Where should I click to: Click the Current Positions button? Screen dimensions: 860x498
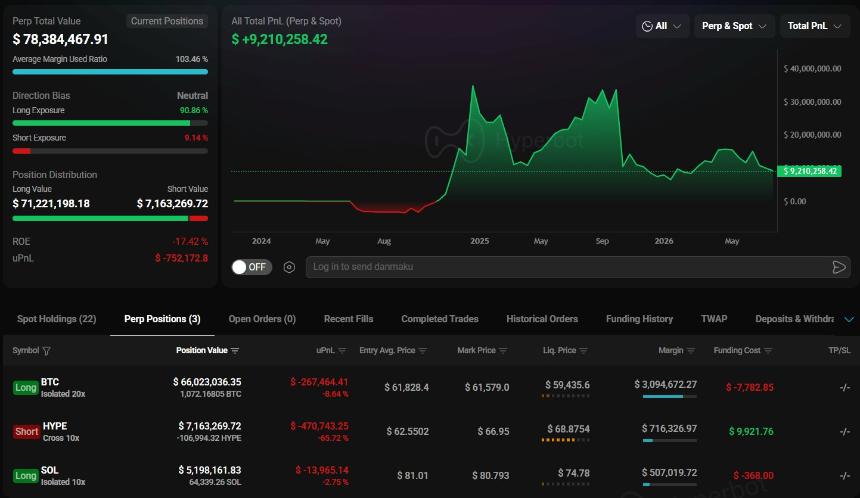(x=167, y=21)
